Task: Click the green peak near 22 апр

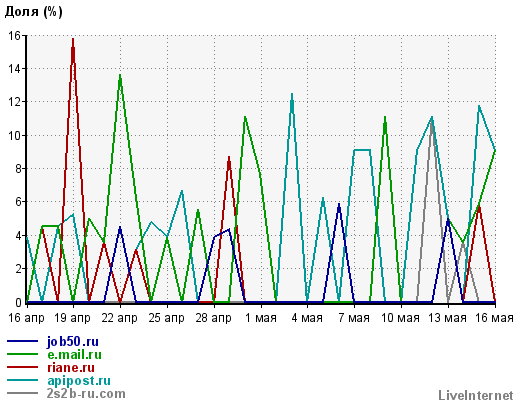Action: tap(120, 76)
